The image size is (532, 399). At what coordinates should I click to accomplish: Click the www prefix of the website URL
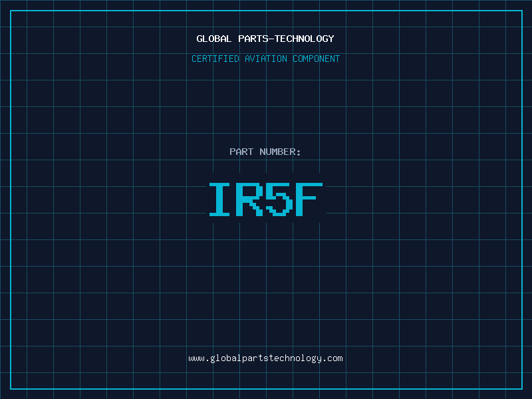pos(196,358)
